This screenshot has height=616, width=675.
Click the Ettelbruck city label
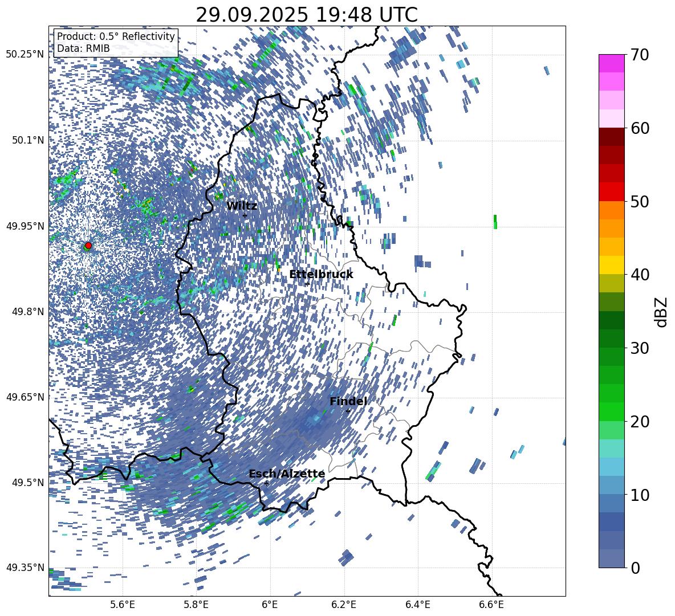tap(321, 275)
